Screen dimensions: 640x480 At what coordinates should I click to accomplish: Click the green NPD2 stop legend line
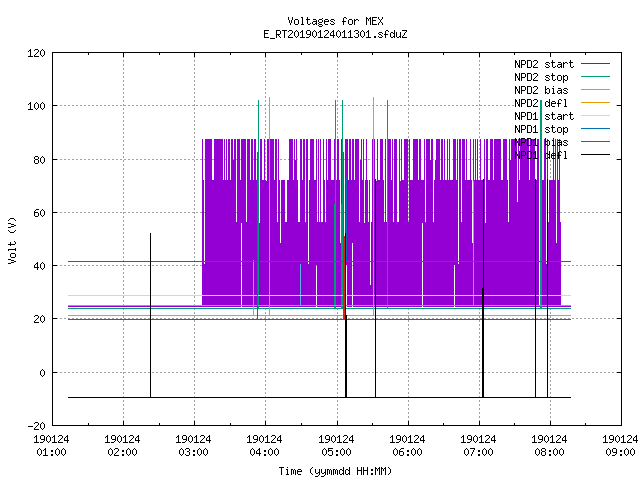coord(595,76)
